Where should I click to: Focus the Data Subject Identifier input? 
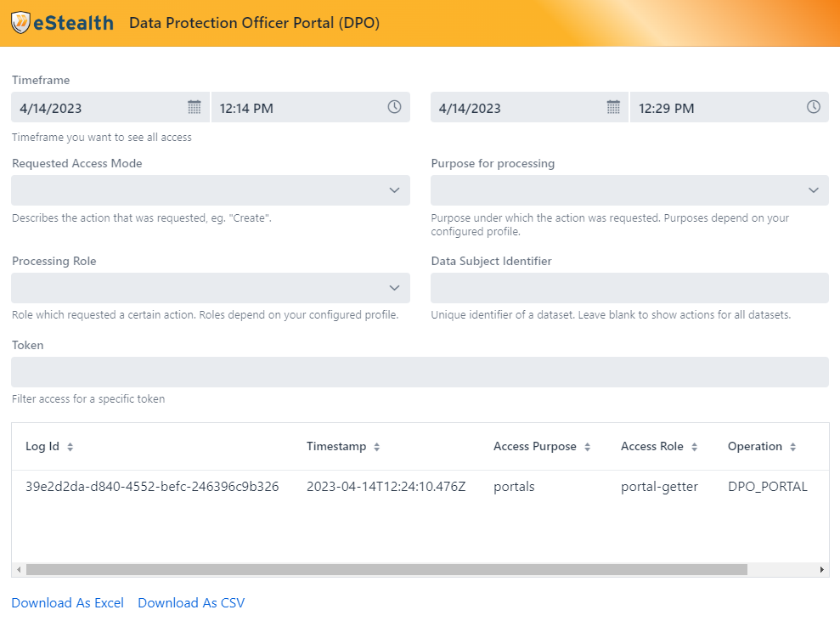click(x=629, y=288)
